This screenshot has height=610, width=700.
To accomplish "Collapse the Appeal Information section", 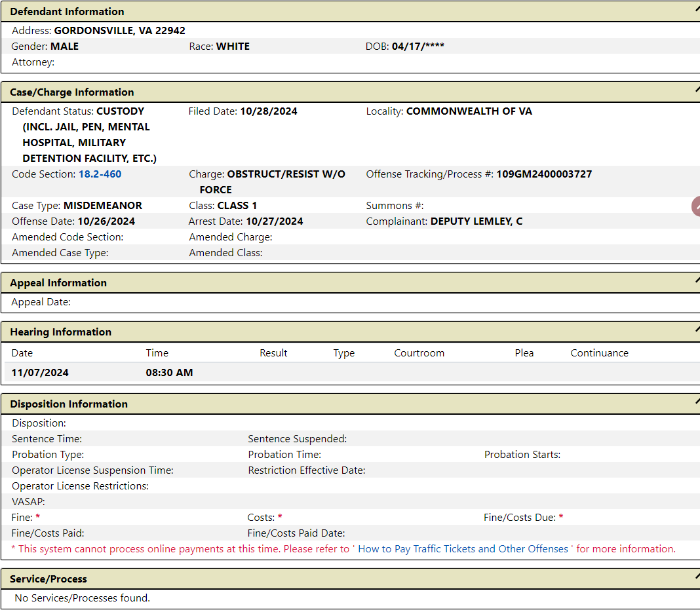I will (697, 280).
